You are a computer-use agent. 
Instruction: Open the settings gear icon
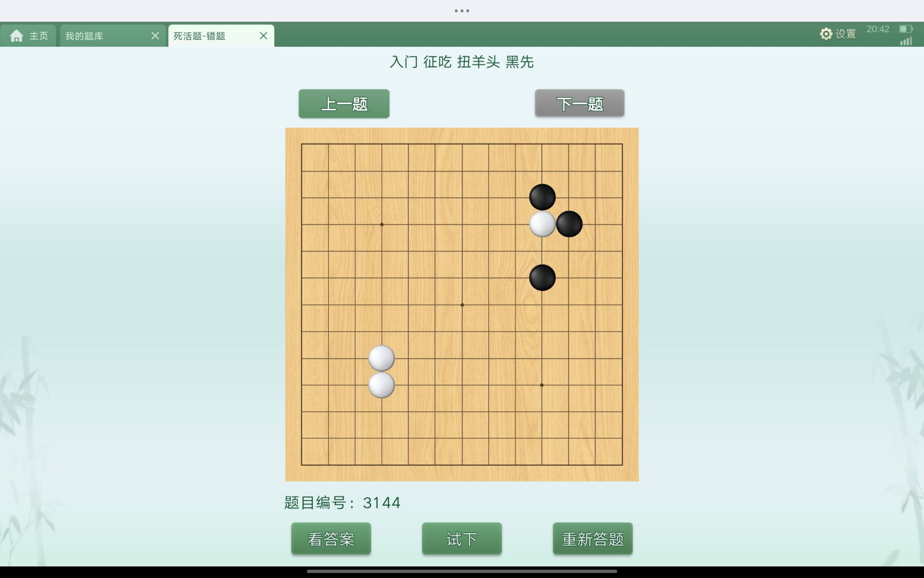(826, 34)
